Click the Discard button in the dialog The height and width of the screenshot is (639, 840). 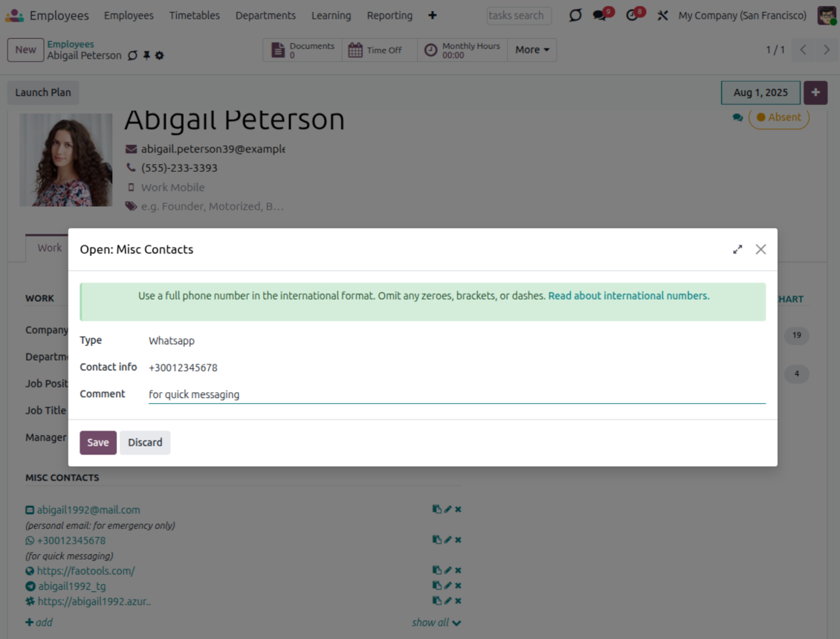[x=145, y=443]
